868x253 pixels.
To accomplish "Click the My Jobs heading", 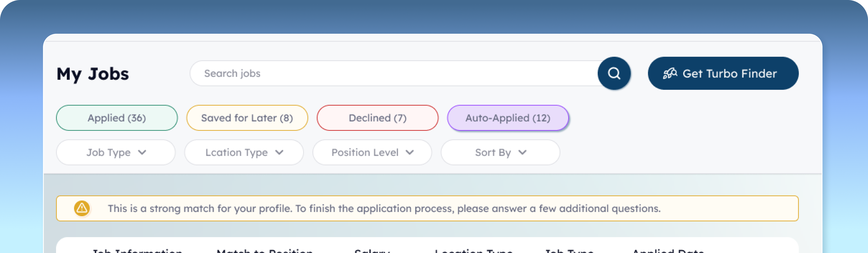I will click(93, 74).
